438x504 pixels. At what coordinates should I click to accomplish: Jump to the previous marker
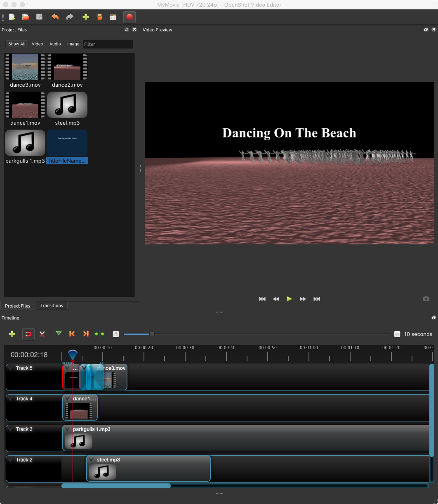pos(72,334)
